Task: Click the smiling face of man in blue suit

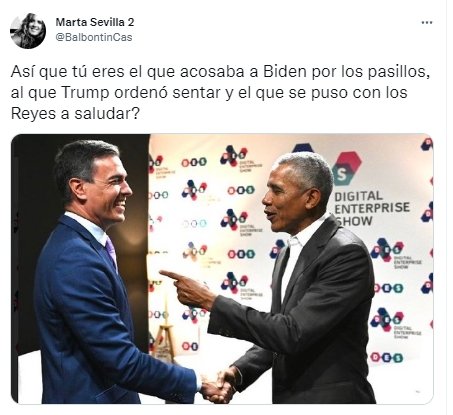Action: (x=110, y=190)
